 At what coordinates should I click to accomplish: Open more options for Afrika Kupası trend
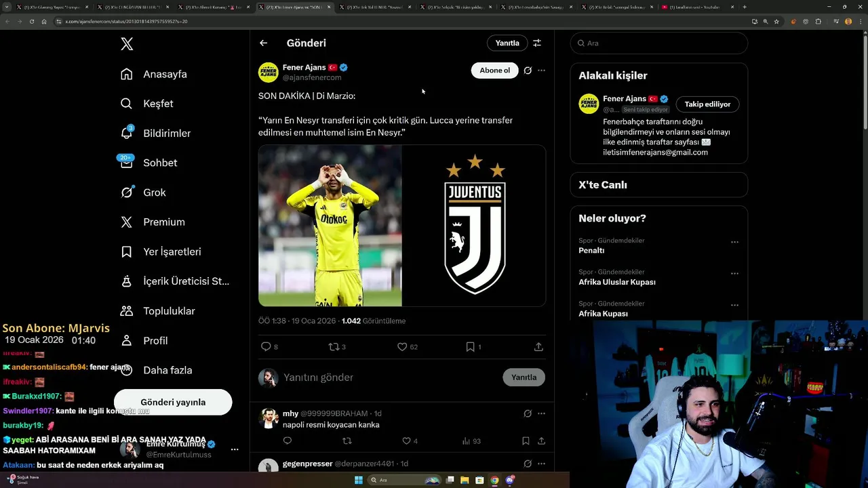point(734,305)
